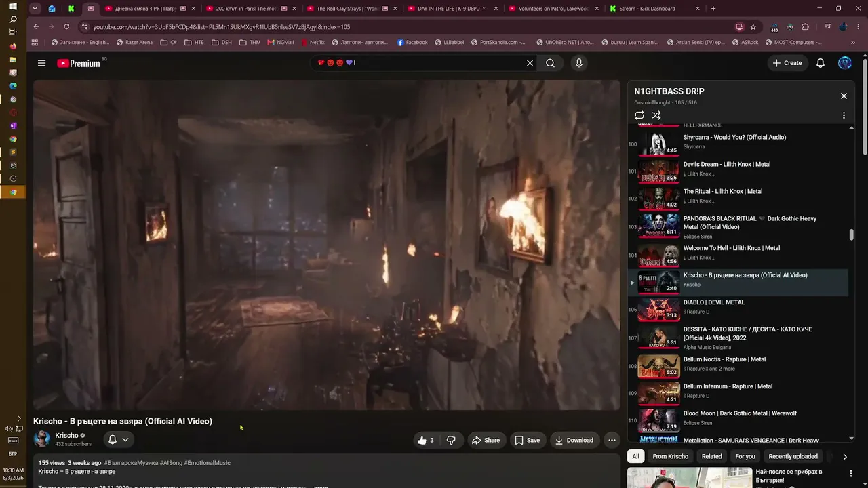Share this video
This screenshot has width=868, height=488.
tap(486, 440)
